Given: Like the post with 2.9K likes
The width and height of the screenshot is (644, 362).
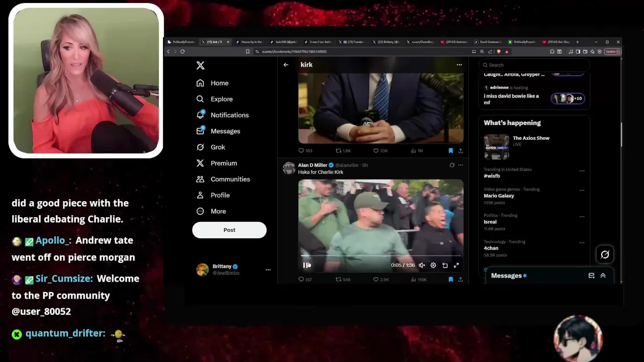Looking at the screenshot, I should (381, 280).
